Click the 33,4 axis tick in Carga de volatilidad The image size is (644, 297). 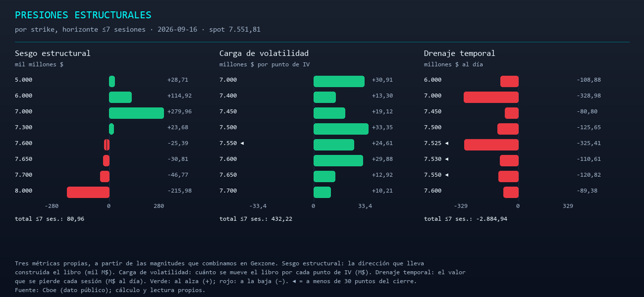(x=365, y=206)
